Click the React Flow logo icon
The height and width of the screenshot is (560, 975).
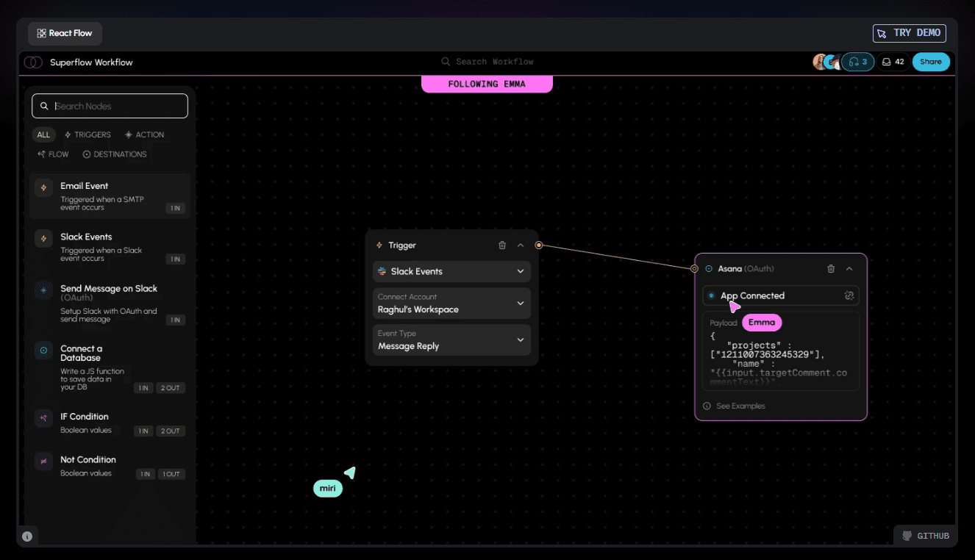point(41,33)
